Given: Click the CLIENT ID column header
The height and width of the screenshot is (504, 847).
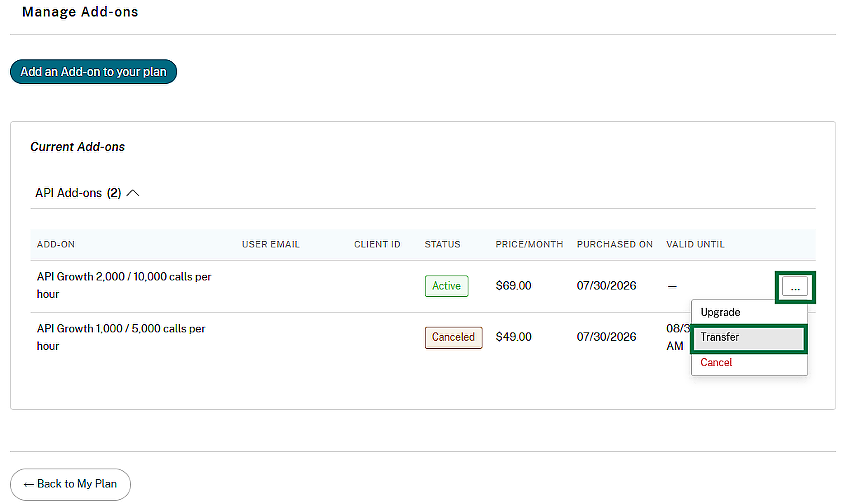Looking at the screenshot, I should (377, 244).
